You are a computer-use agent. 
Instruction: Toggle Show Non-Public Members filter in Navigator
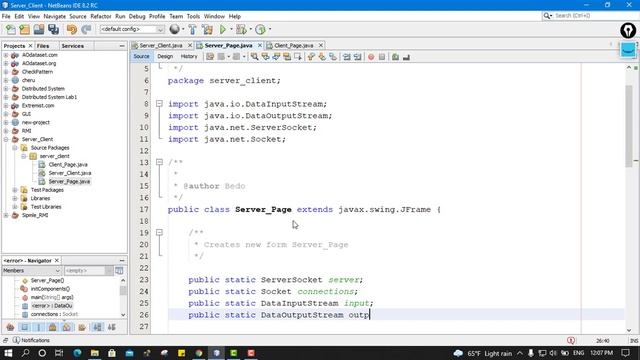tap(53, 327)
